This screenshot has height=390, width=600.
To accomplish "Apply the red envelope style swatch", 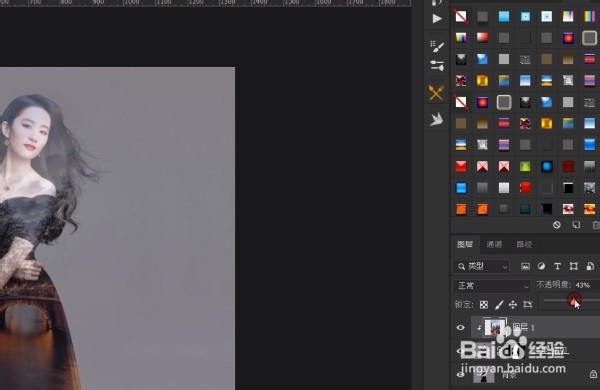I will (461, 166).
